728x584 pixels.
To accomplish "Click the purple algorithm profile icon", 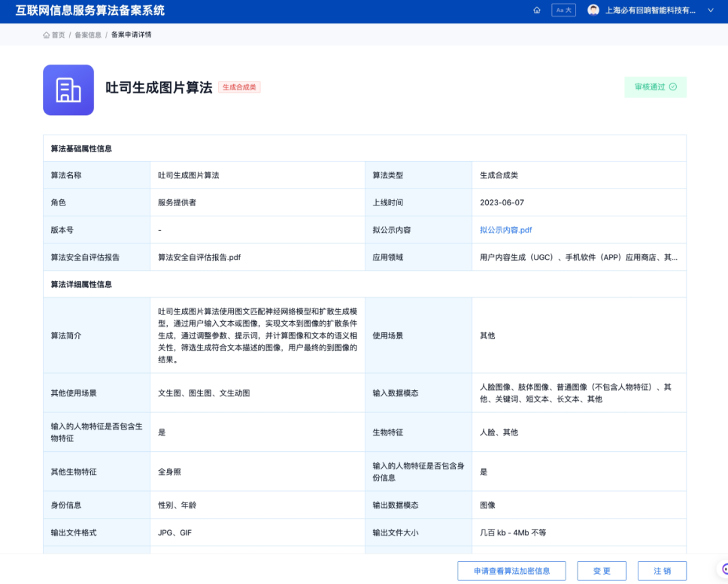I will (x=68, y=90).
